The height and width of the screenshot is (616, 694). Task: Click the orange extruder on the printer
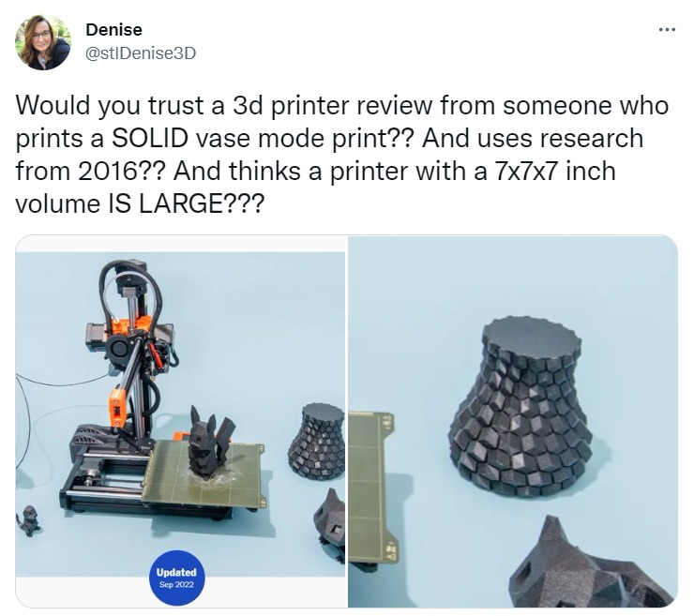(x=128, y=326)
